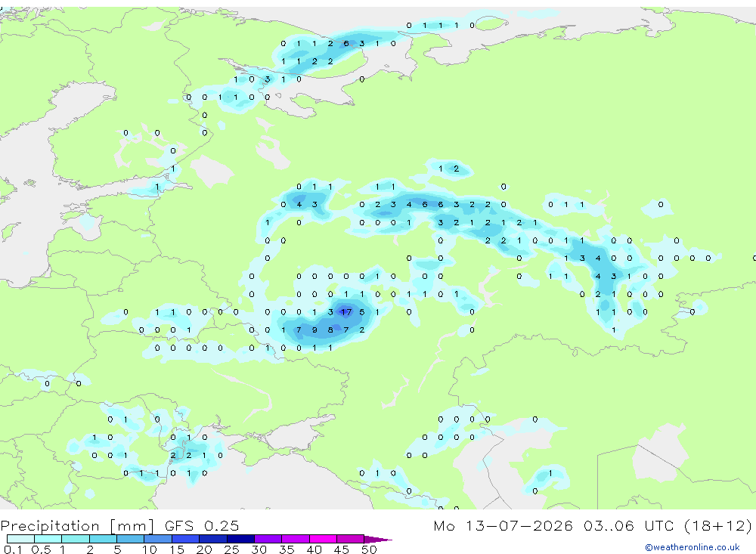Select the 2–5 mm legend color swatch
The height and width of the screenshot is (554, 756).
(103, 539)
